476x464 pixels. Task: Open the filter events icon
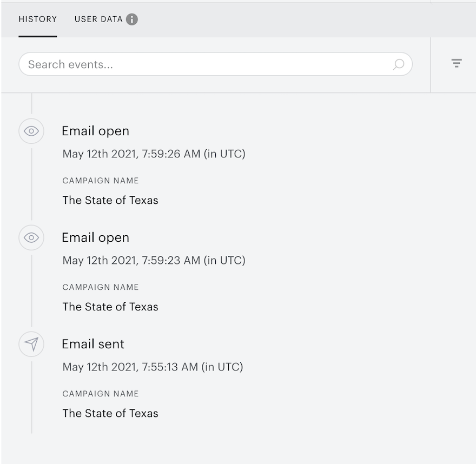click(x=457, y=63)
